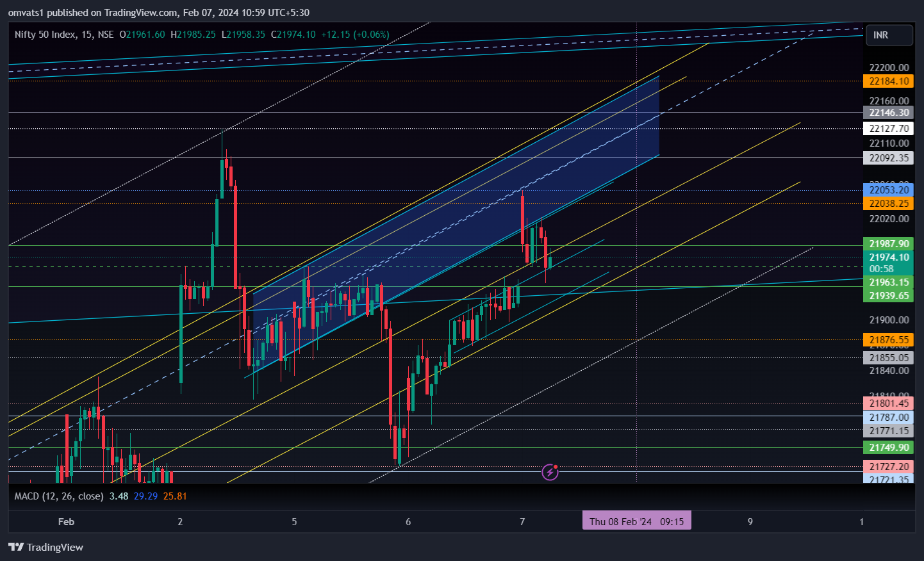Image resolution: width=924 pixels, height=561 pixels.
Task: Click the 21801.45 pink price label
Action: click(888, 403)
